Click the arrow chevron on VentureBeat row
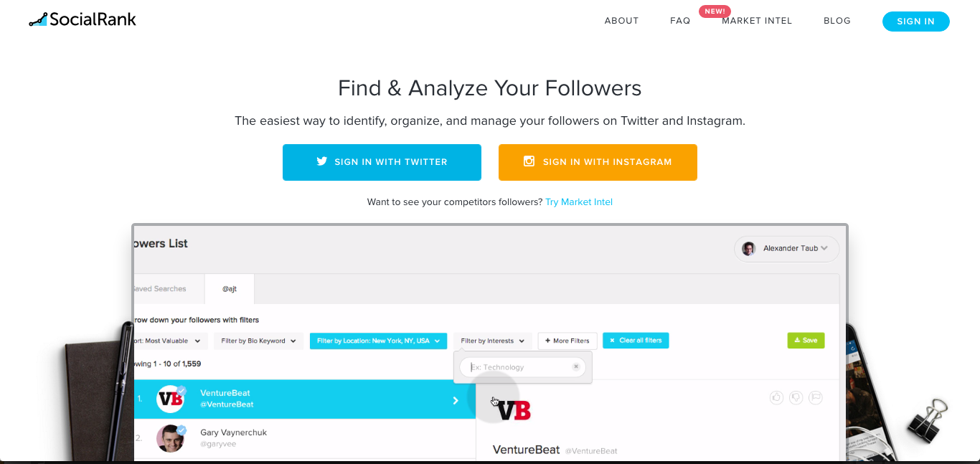980x464 pixels. (456, 400)
